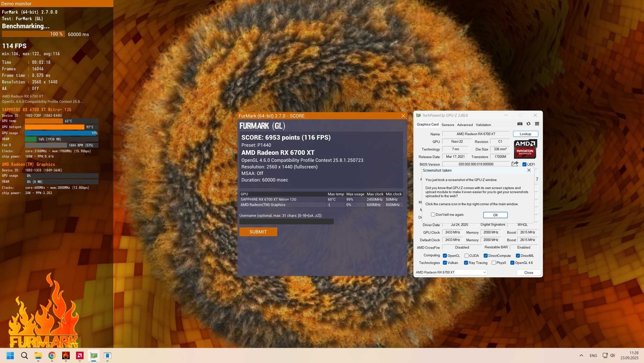Toggle the DirectCompute checkbox
The image size is (644, 363).
click(486, 256)
